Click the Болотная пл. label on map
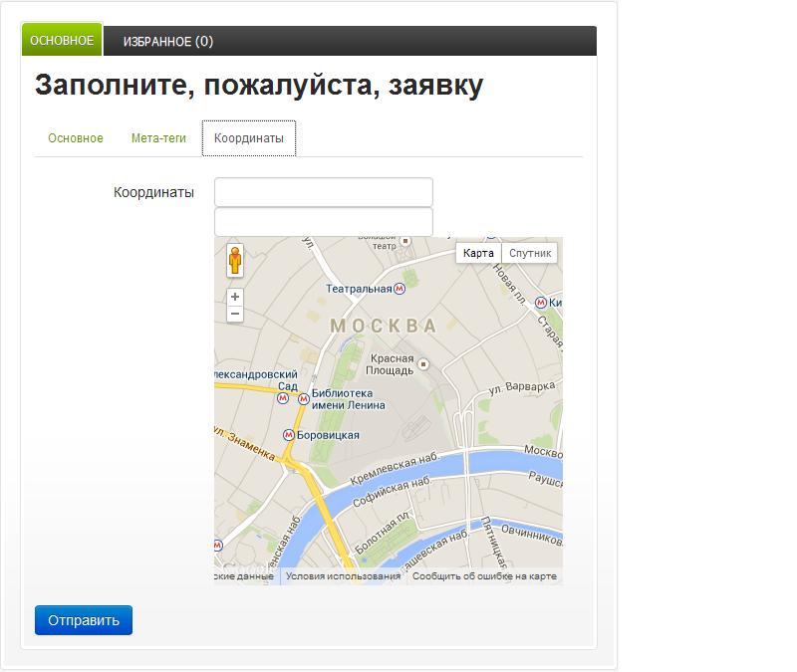Image resolution: width=797 pixels, height=672 pixels. coord(383,533)
